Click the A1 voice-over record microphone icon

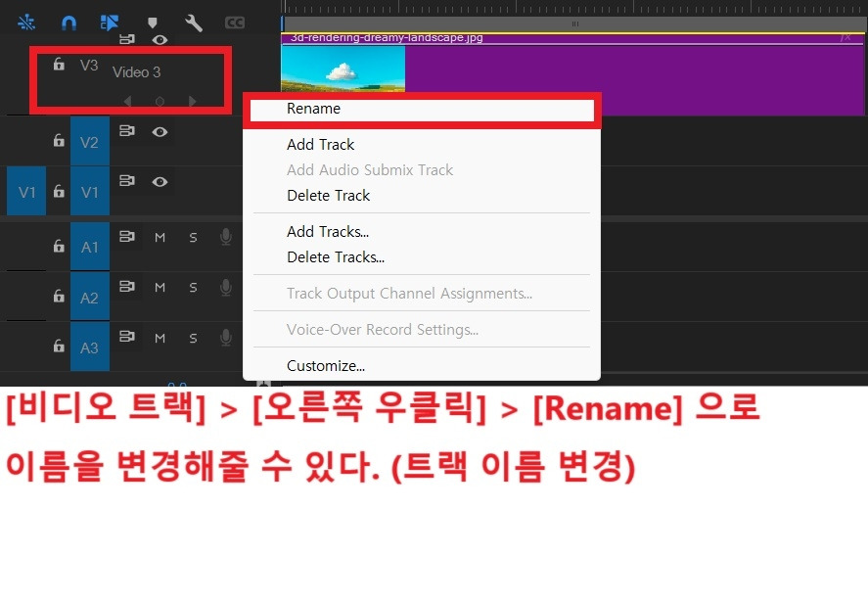click(x=226, y=237)
